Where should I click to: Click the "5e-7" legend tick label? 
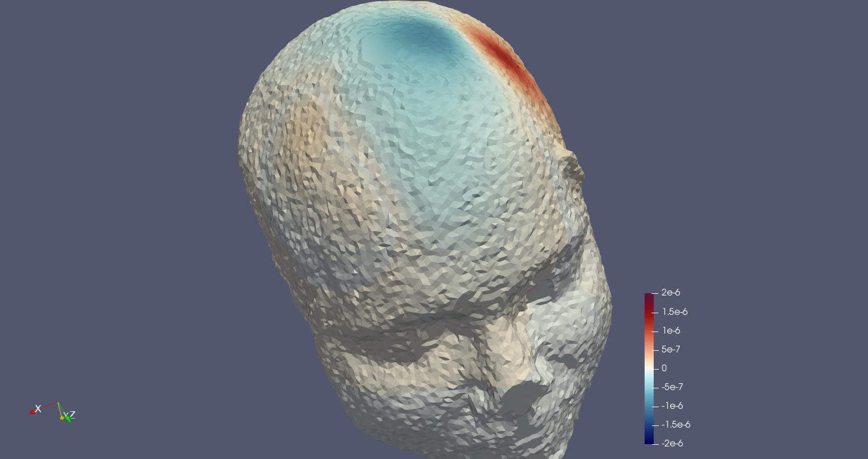tap(671, 349)
